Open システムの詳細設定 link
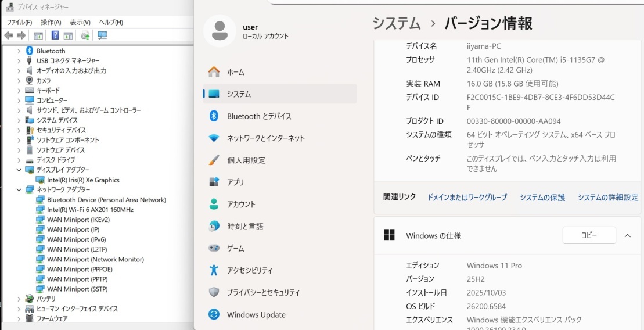 coord(608,198)
